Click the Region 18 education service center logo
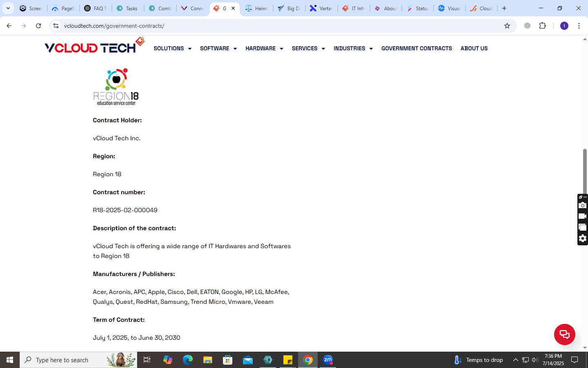 116,87
